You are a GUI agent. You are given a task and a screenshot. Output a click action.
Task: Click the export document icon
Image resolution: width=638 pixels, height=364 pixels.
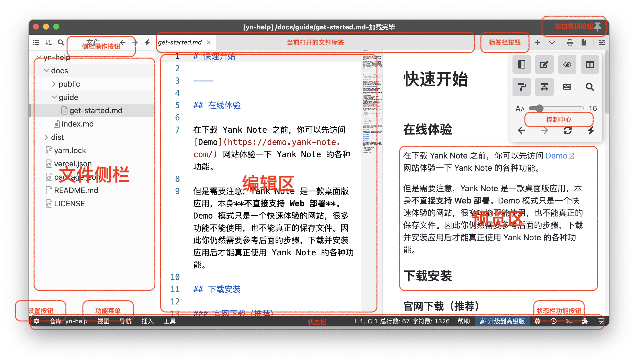pos(584,42)
